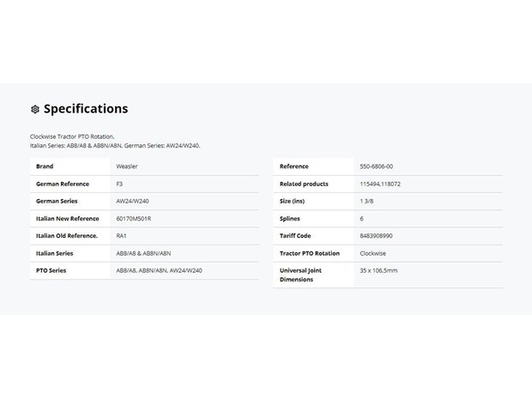Image resolution: width=532 pixels, height=399 pixels.
Task: Select the 35 x 106.5mm value
Action: (x=378, y=271)
